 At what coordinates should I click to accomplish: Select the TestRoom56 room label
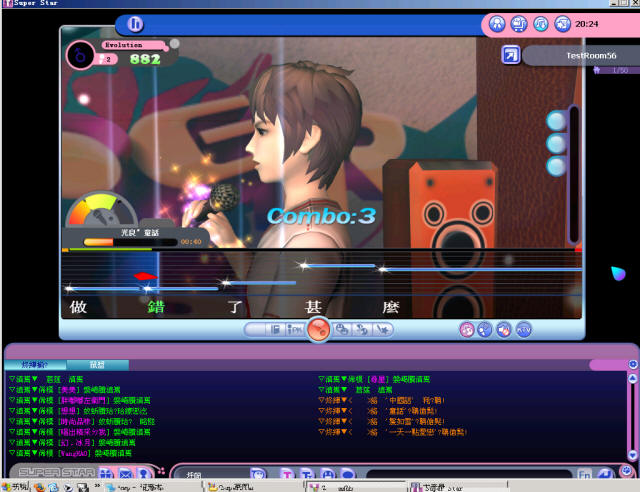pos(591,56)
